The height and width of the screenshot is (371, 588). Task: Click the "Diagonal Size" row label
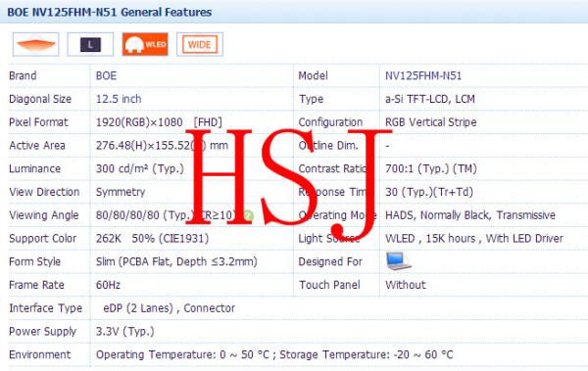click(x=40, y=99)
